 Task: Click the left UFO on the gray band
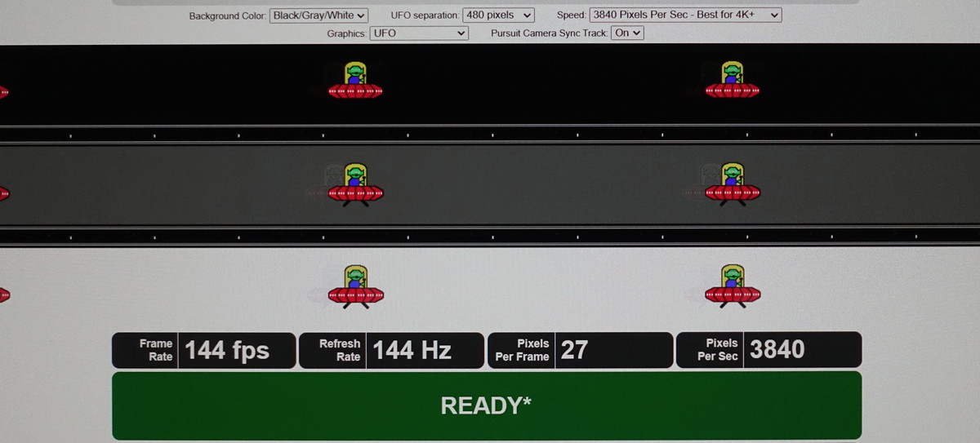coord(355,184)
